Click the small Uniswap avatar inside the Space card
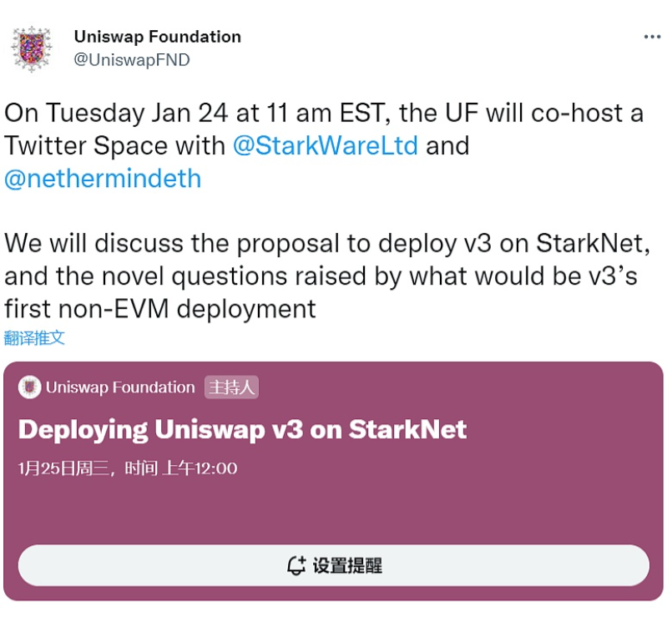This screenshot has width=672, height=617. tap(29, 387)
